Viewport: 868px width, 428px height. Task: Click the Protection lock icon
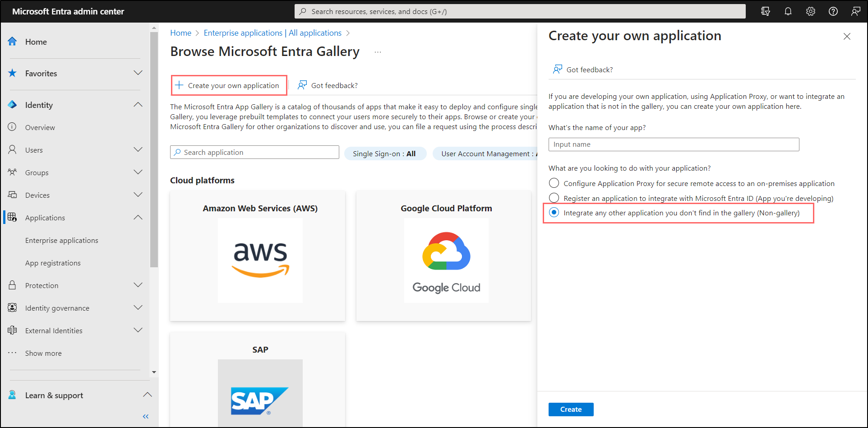click(12, 285)
